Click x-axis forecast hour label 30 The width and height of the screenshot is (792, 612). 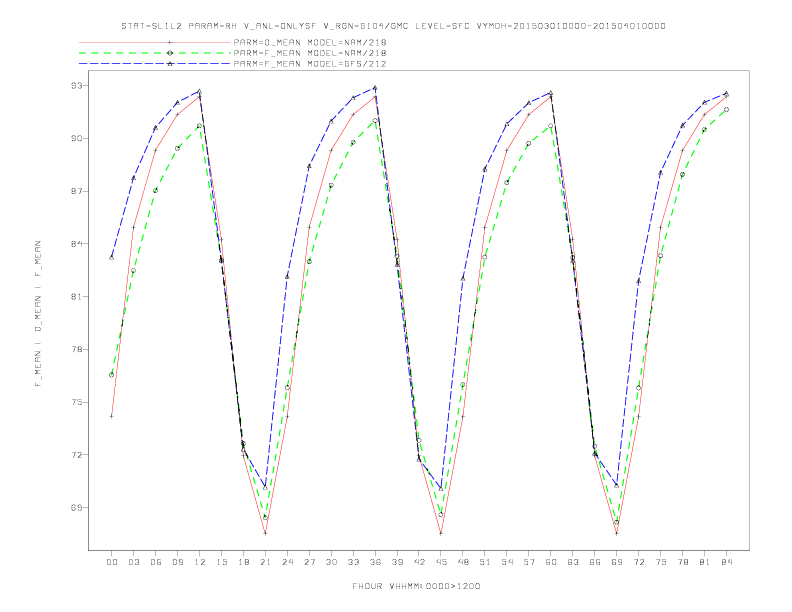[331, 562]
